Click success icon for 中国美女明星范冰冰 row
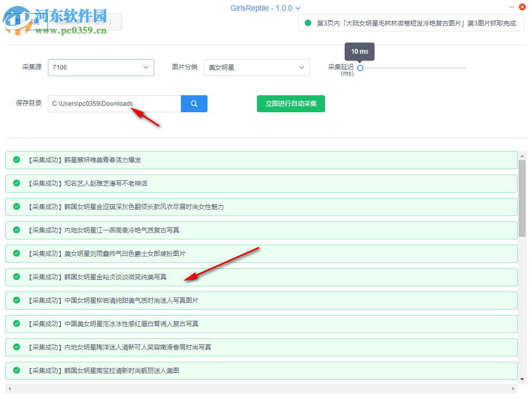This screenshot has height=399, width=532. point(16,323)
